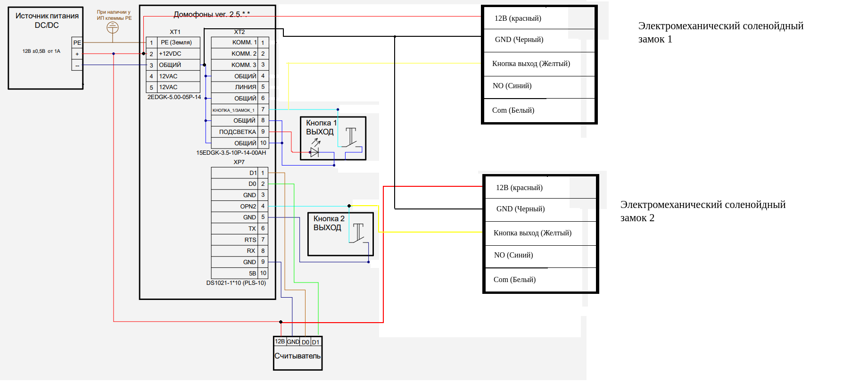
Task: Click the GND row on XP7 pin 5
Action: pyautogui.click(x=240, y=217)
